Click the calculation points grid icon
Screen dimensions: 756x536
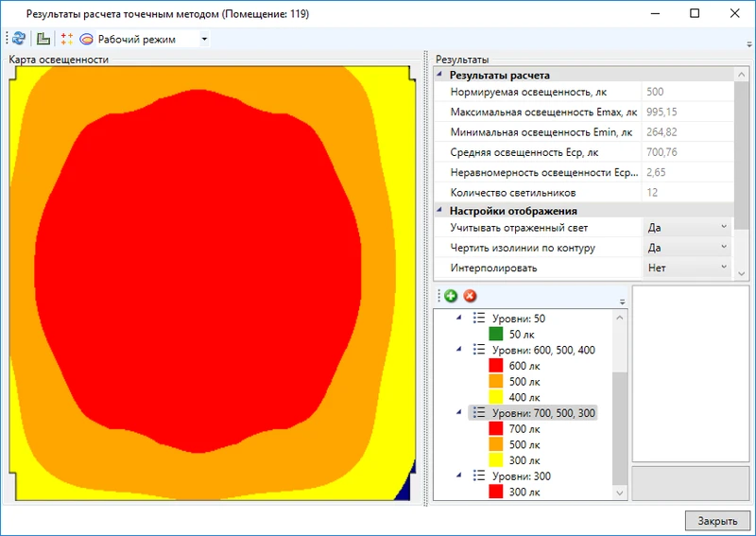[x=66, y=39]
